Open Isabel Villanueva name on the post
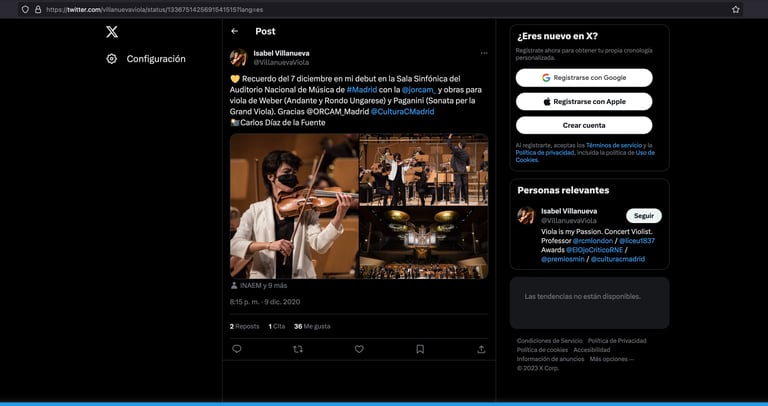768x406 pixels. [281, 53]
